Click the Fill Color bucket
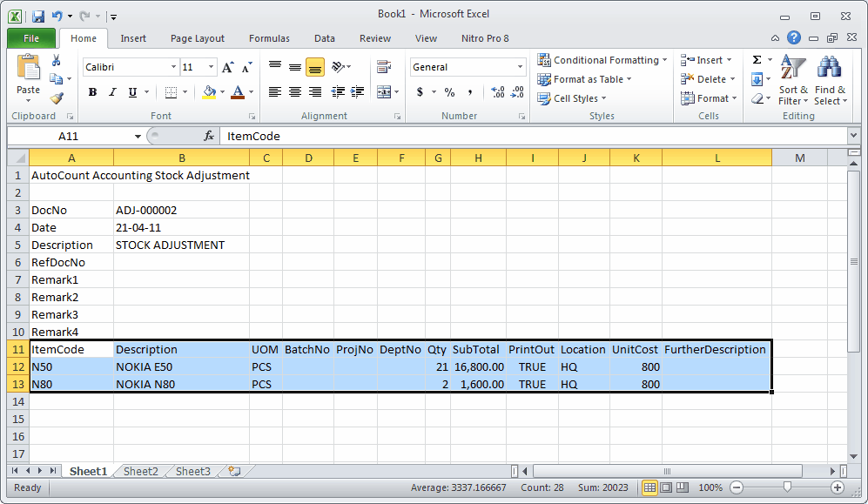 pos(209,92)
